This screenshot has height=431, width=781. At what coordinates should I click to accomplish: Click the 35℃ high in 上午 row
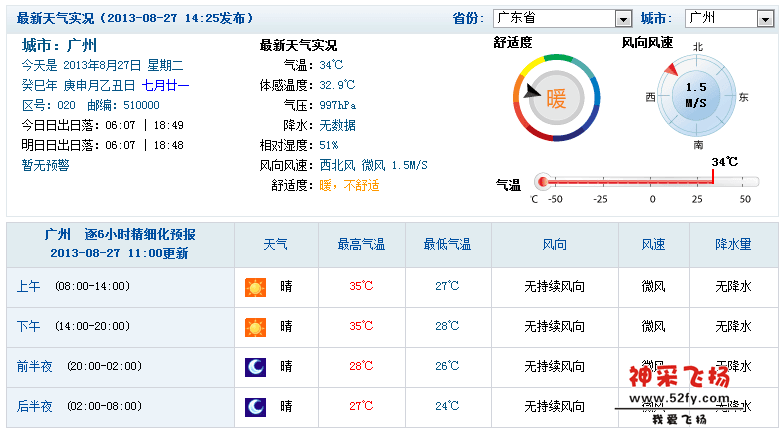click(361, 286)
